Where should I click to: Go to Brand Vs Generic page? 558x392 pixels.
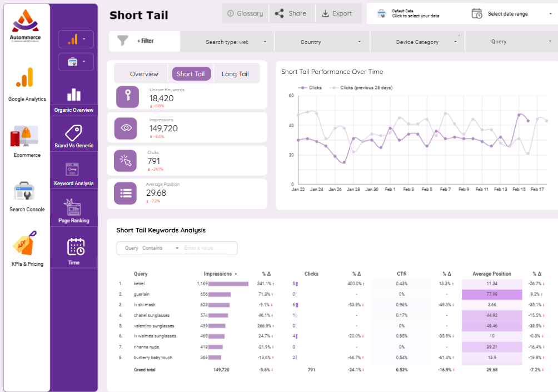74,146
